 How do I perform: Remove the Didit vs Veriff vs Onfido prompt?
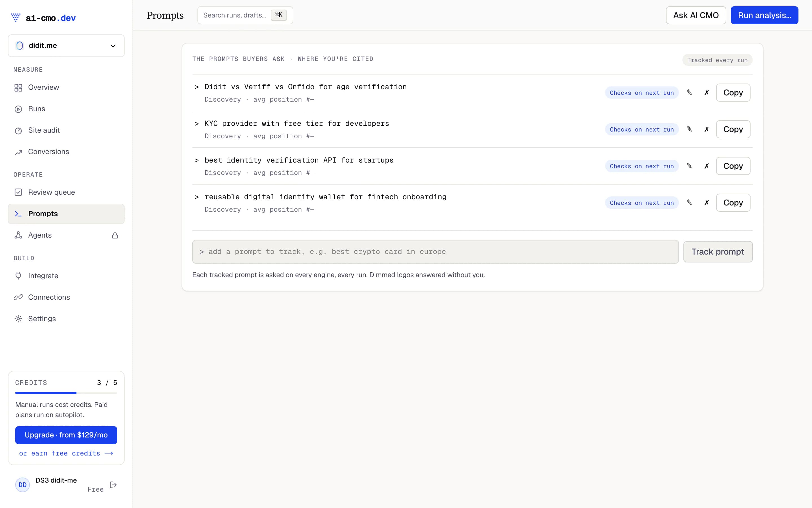[706, 93]
